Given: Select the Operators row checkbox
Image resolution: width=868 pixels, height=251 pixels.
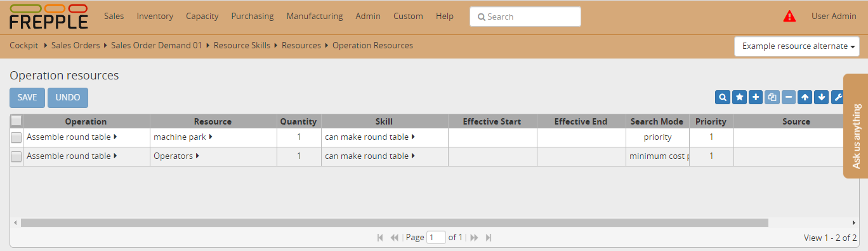Looking at the screenshot, I should click(16, 156).
